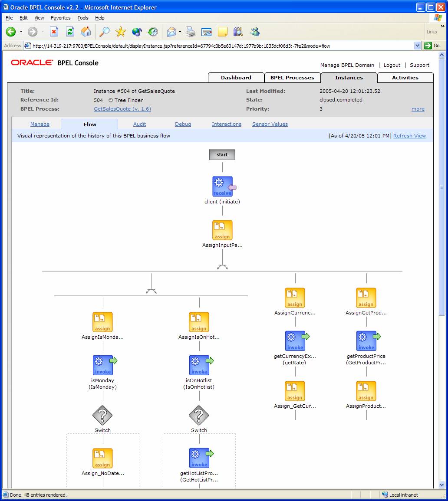
Task: Open the AssignInputPa... assign activity icon
Action: [222, 230]
